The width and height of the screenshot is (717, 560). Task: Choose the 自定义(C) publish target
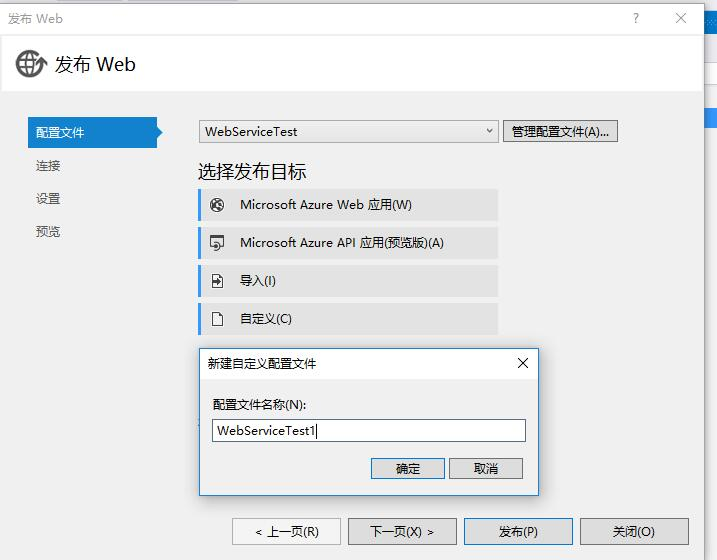click(x=348, y=319)
